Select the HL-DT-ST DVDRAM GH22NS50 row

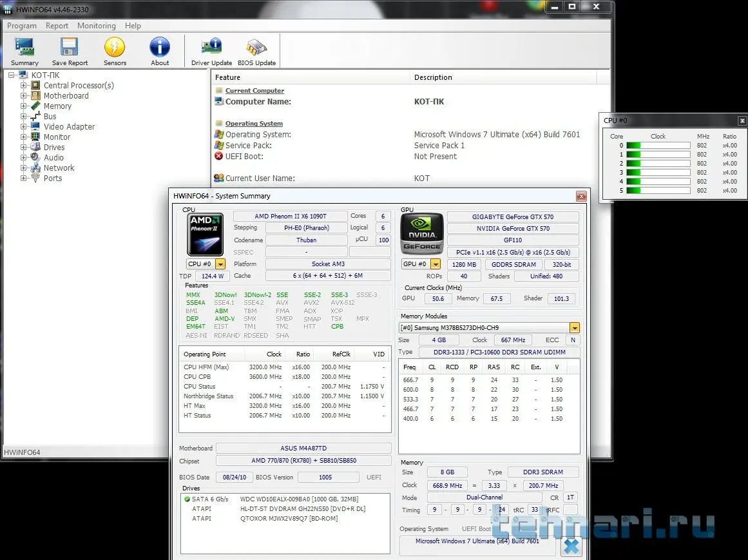pos(285,508)
